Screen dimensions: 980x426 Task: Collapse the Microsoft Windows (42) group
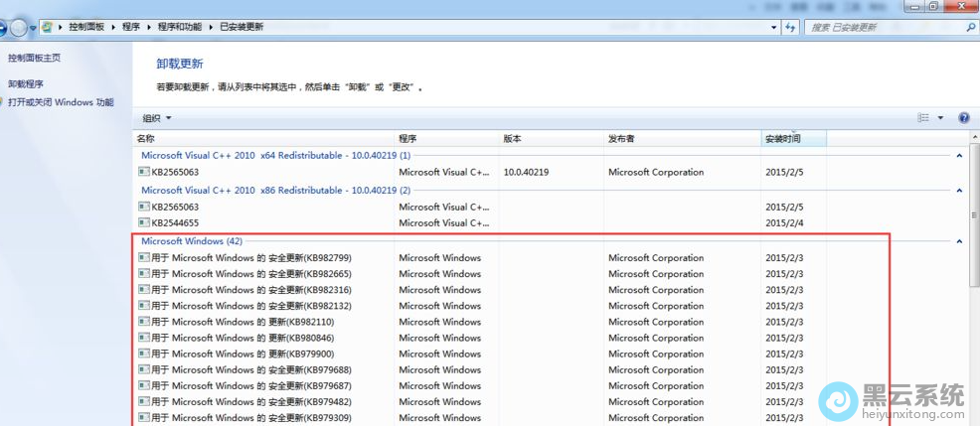tap(958, 241)
